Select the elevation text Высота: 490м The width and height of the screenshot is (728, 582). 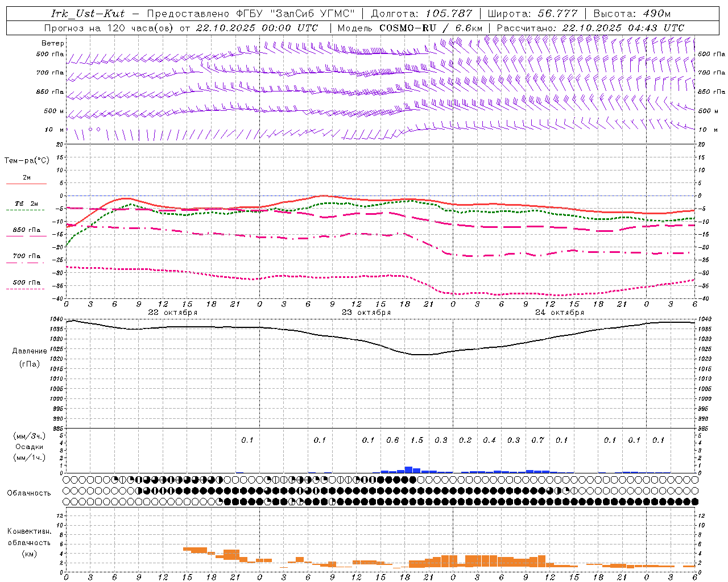(632, 14)
